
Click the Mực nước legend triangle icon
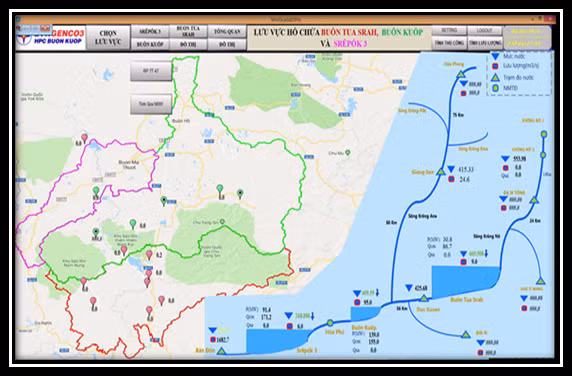pos(495,57)
